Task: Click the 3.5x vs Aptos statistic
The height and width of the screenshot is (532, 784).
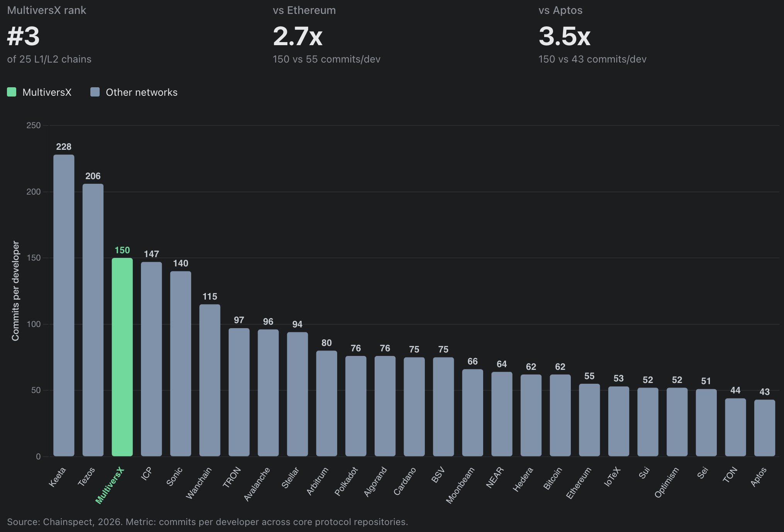Action: (x=564, y=36)
